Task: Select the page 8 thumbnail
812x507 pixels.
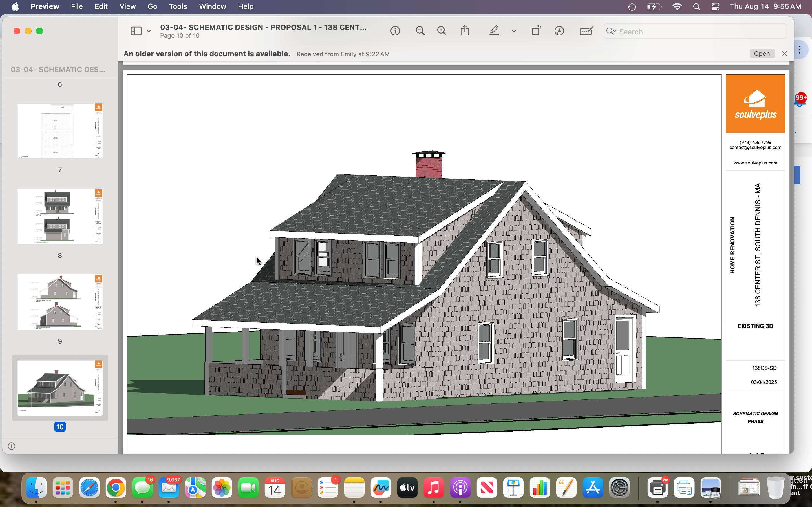Action: pyautogui.click(x=60, y=217)
